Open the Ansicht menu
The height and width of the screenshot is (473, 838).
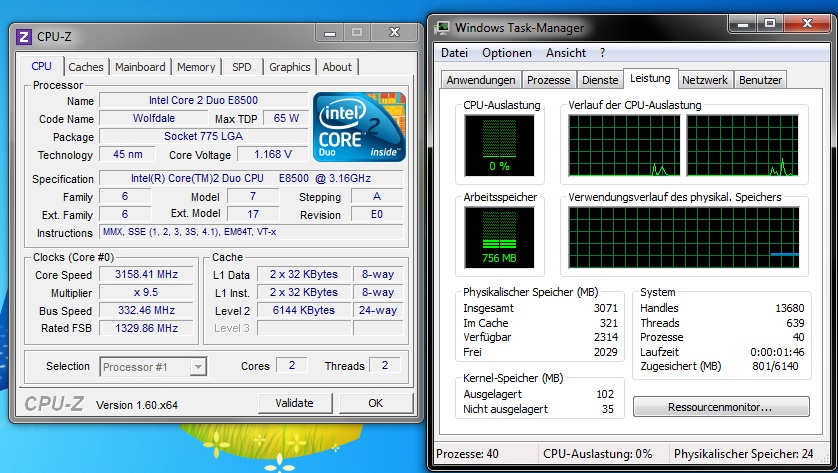click(x=566, y=53)
